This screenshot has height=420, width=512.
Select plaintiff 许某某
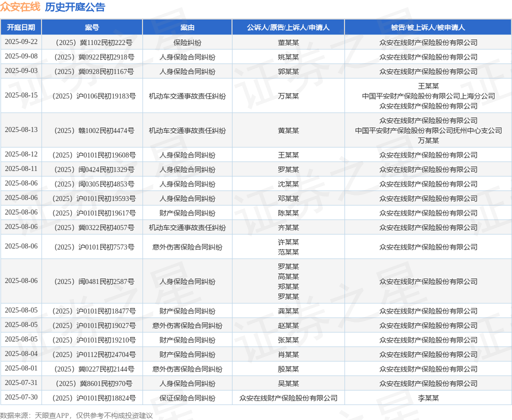288,242
